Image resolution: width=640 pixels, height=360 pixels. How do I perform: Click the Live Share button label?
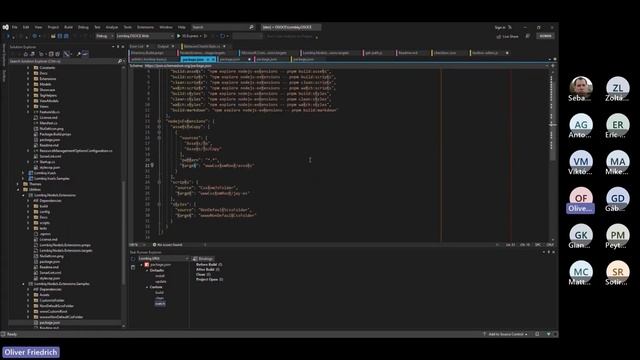pos(510,36)
